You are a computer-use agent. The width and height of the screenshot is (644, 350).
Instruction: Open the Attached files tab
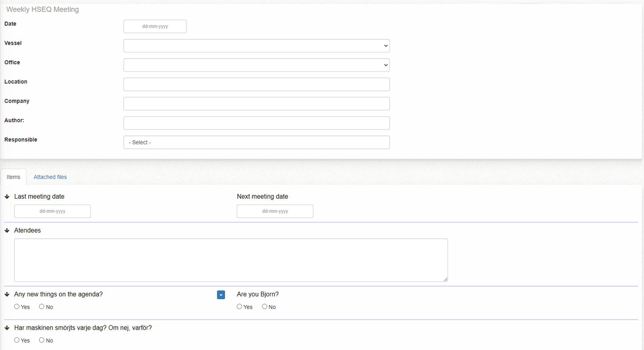50,177
